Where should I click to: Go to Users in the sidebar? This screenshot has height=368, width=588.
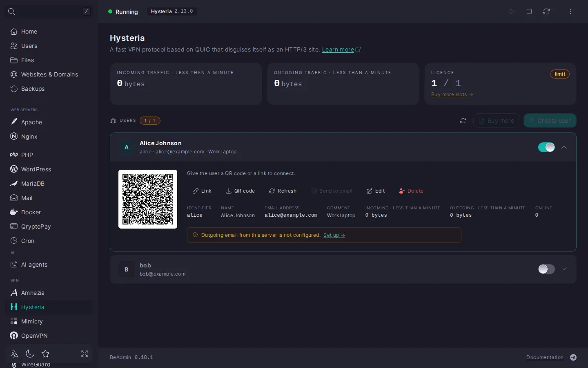49,46
